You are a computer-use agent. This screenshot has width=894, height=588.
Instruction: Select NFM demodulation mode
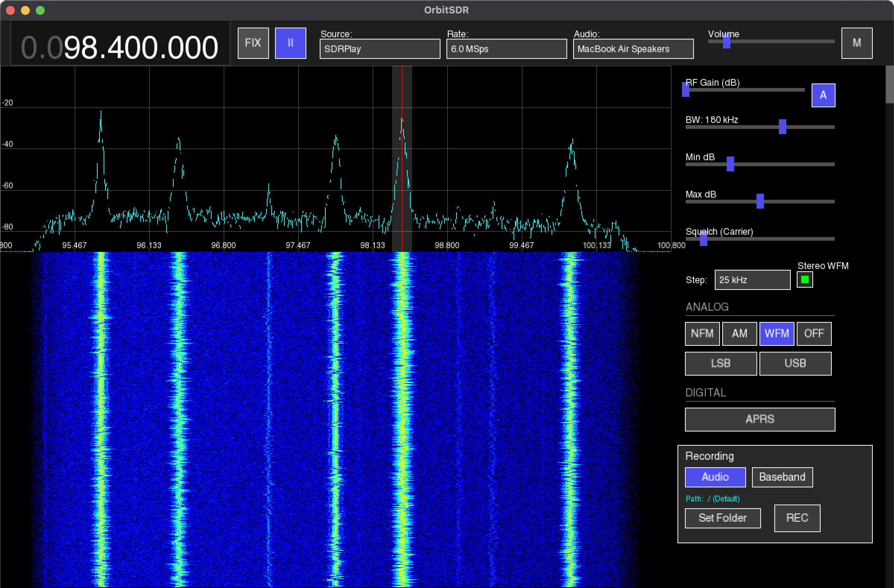point(702,333)
